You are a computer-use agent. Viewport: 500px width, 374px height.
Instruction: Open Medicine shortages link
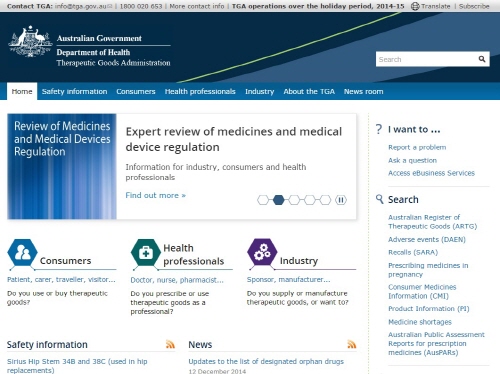tap(420, 322)
